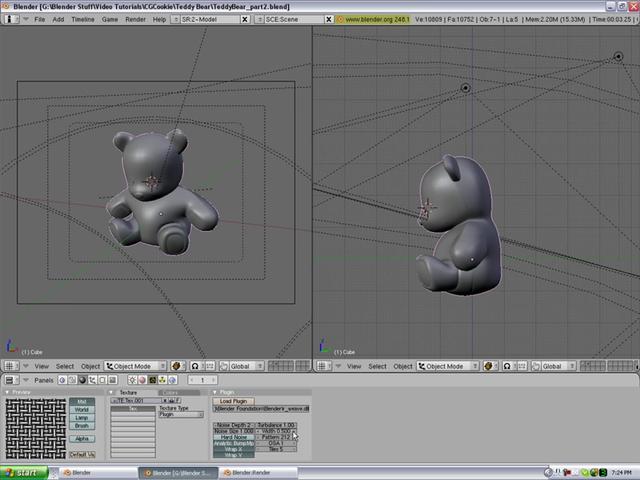The width and height of the screenshot is (640, 480).
Task: Open the Timeline menu
Action: pyautogui.click(x=83, y=19)
